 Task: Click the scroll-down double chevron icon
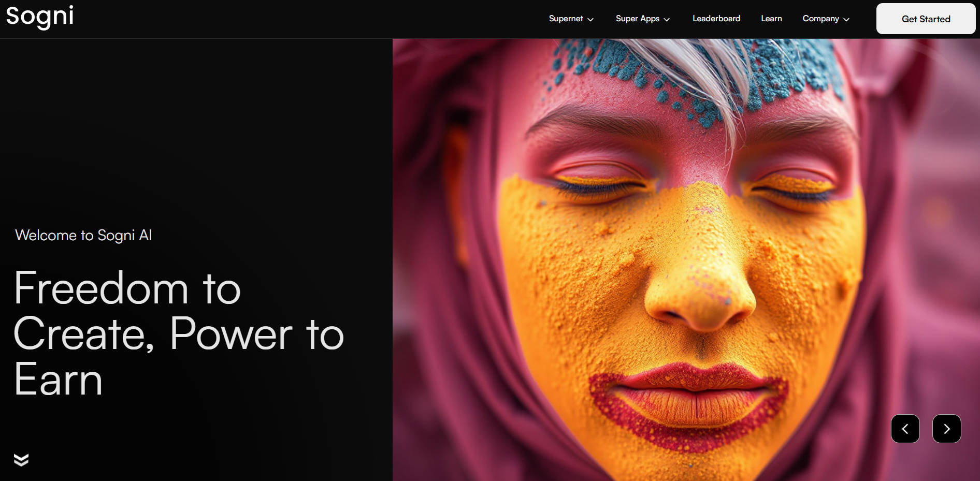click(21, 460)
